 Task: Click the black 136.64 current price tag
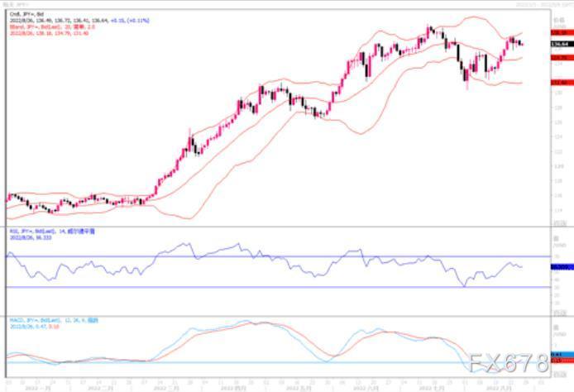coord(562,45)
